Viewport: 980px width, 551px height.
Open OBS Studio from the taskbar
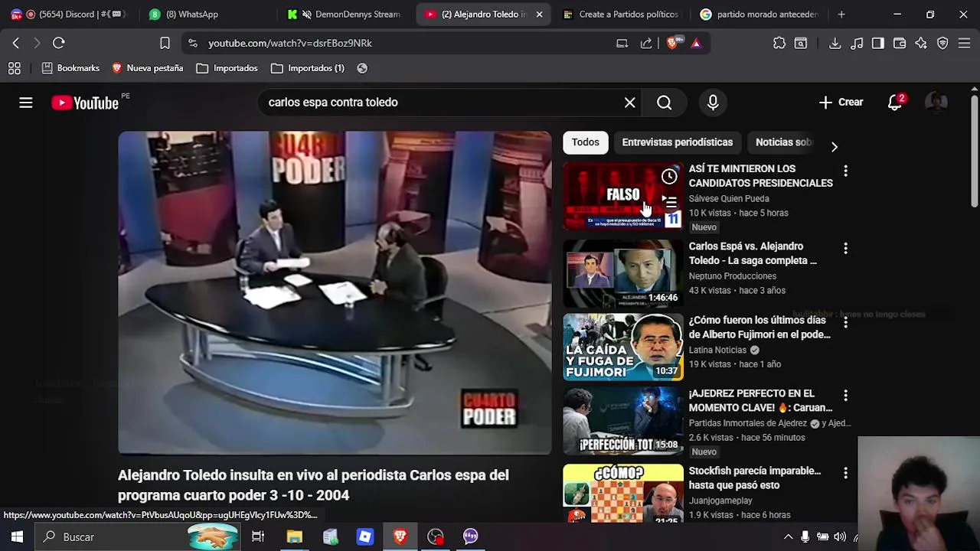click(436, 536)
